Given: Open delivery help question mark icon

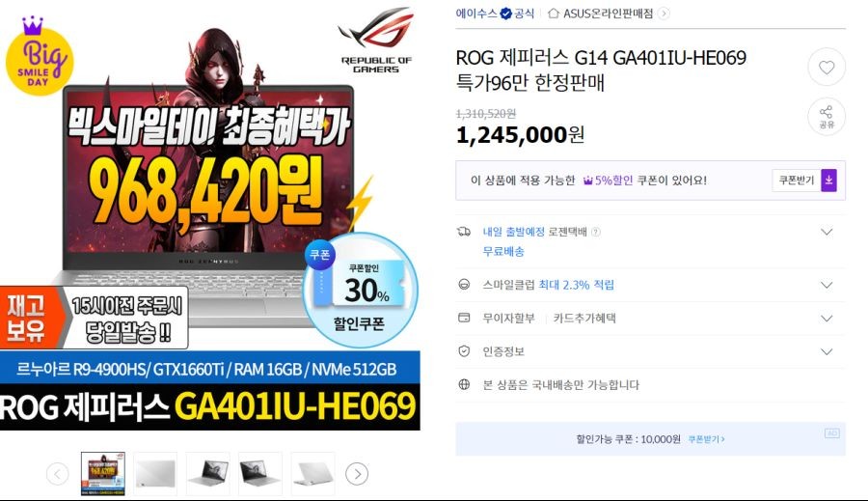Looking at the screenshot, I should [x=596, y=232].
